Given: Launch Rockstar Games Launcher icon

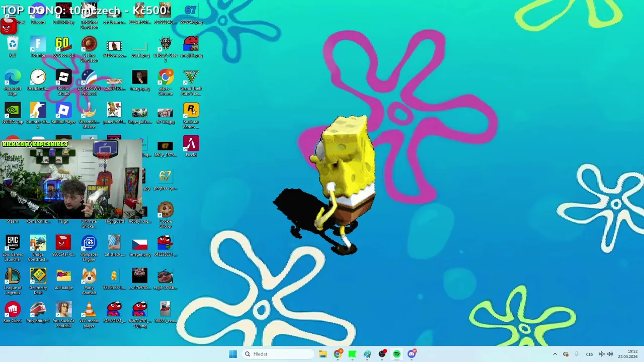Looking at the screenshot, I should [191, 115].
